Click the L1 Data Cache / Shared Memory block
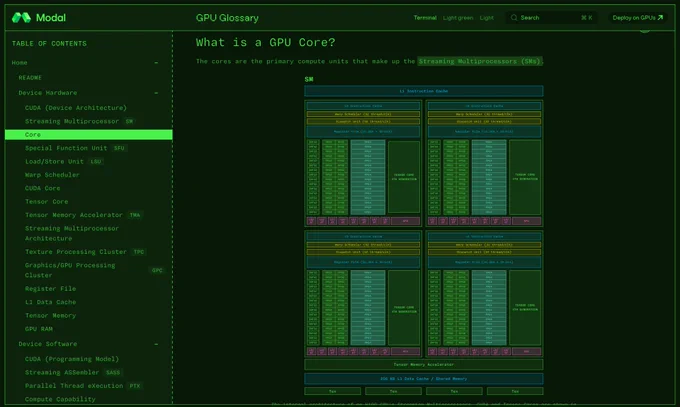 [x=424, y=379]
